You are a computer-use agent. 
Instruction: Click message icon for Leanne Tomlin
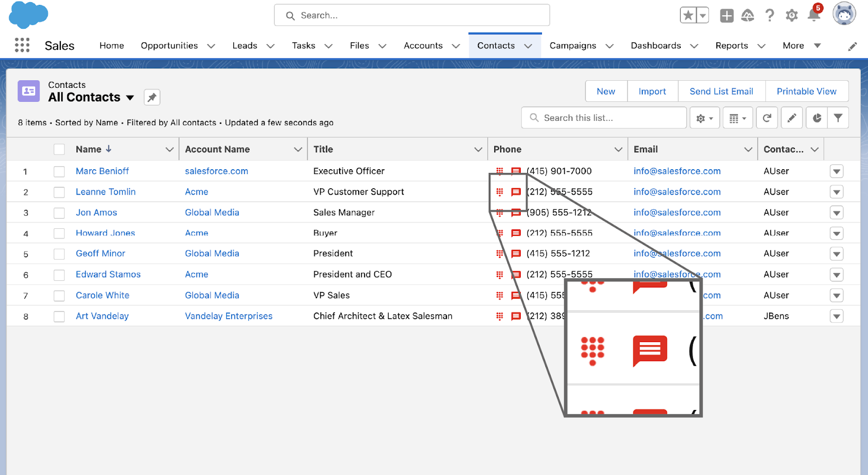pyautogui.click(x=516, y=192)
